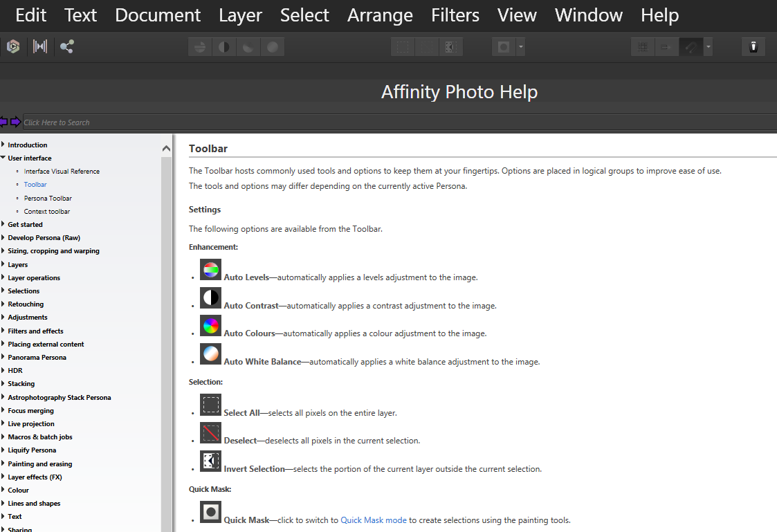
Task: Click the Deselect icon in the help page
Action: pos(210,433)
